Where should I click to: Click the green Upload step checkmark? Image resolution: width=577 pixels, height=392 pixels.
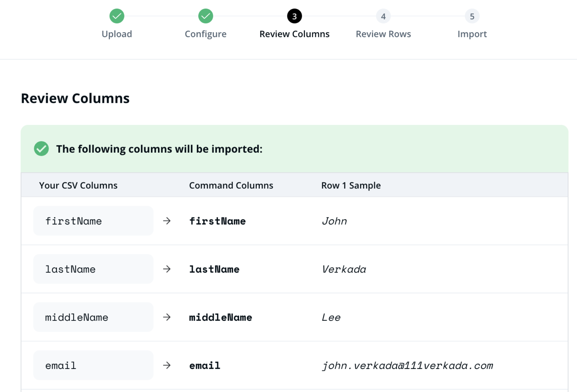coord(117,16)
